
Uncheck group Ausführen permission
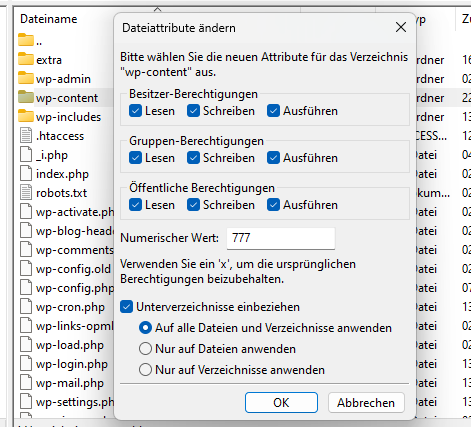click(273, 158)
